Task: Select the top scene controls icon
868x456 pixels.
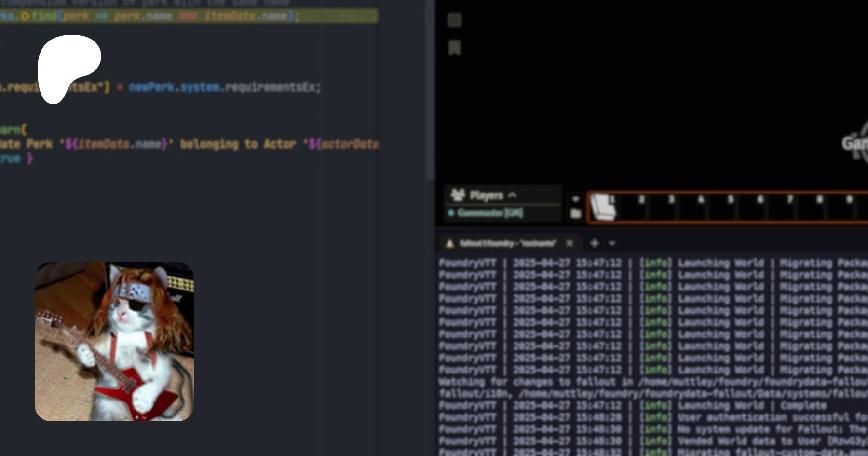Action: [454, 20]
